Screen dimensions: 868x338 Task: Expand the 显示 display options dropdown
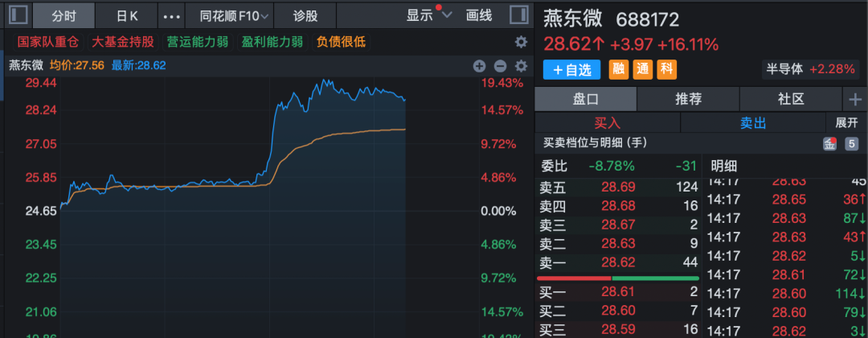429,15
